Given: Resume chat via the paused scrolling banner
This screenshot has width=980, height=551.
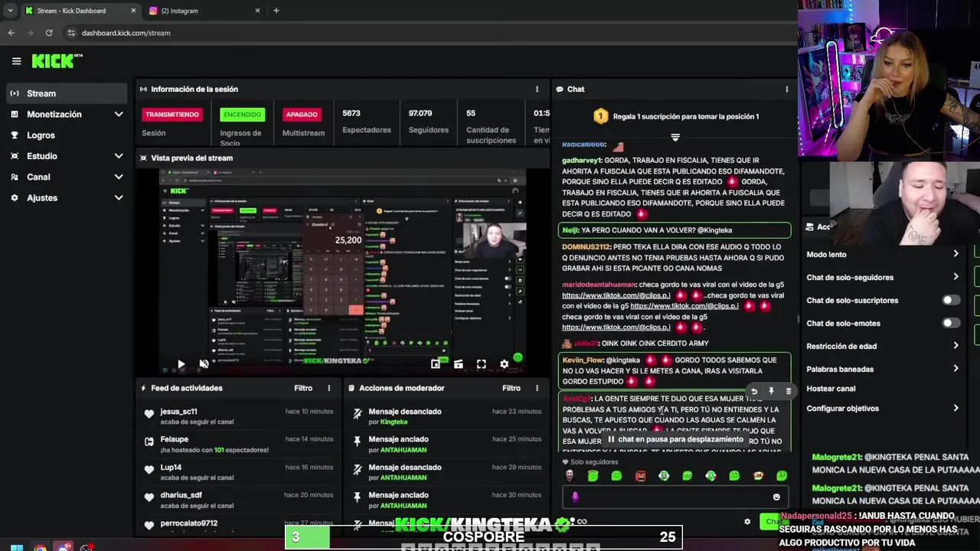Looking at the screenshot, I should (675, 439).
